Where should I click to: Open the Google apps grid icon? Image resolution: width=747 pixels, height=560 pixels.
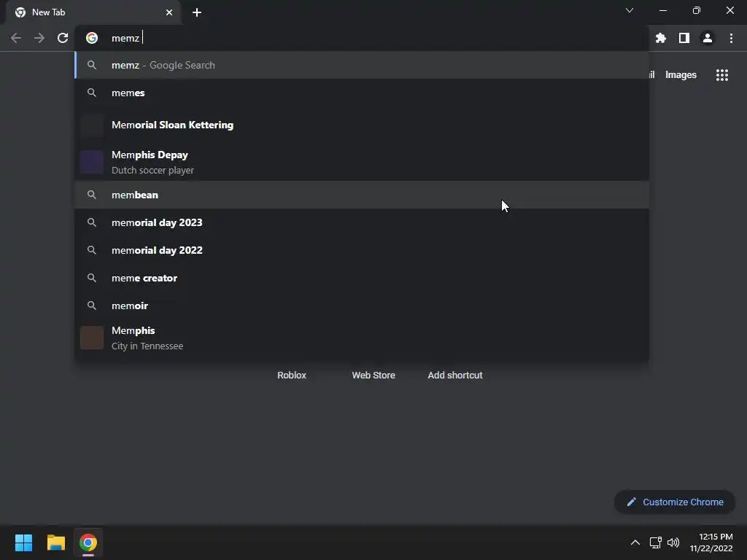pos(722,75)
